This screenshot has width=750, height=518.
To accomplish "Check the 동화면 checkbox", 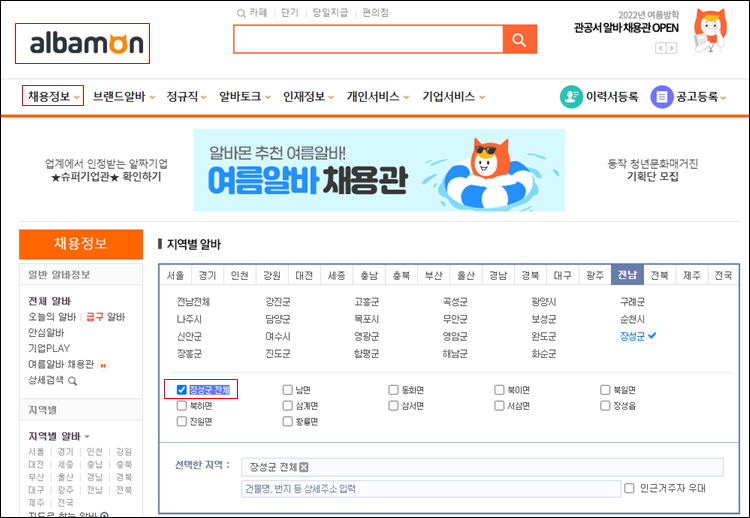I will coord(393,390).
